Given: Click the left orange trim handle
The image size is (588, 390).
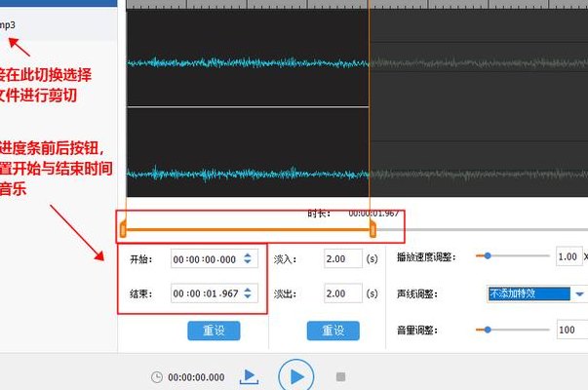Looking at the screenshot, I should (123, 229).
